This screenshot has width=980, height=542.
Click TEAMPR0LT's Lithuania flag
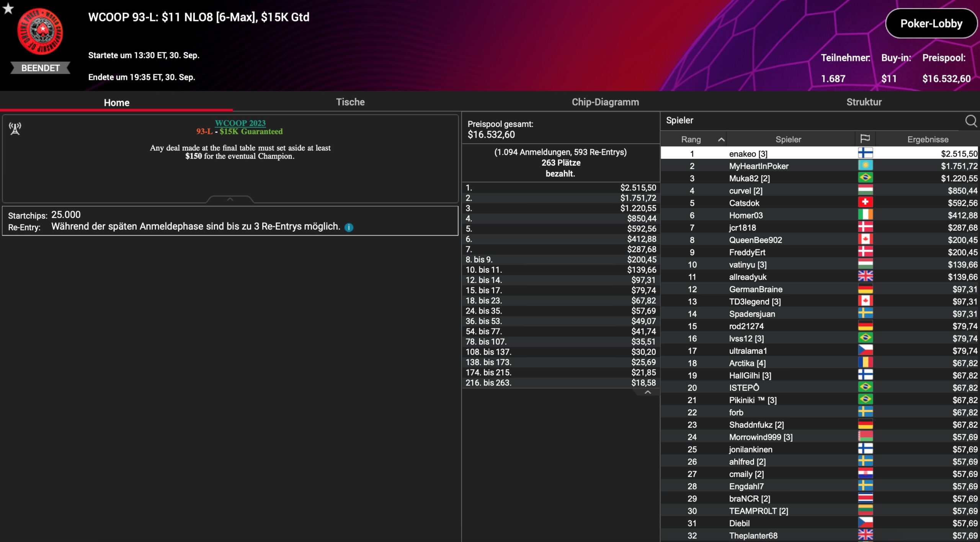(865, 510)
